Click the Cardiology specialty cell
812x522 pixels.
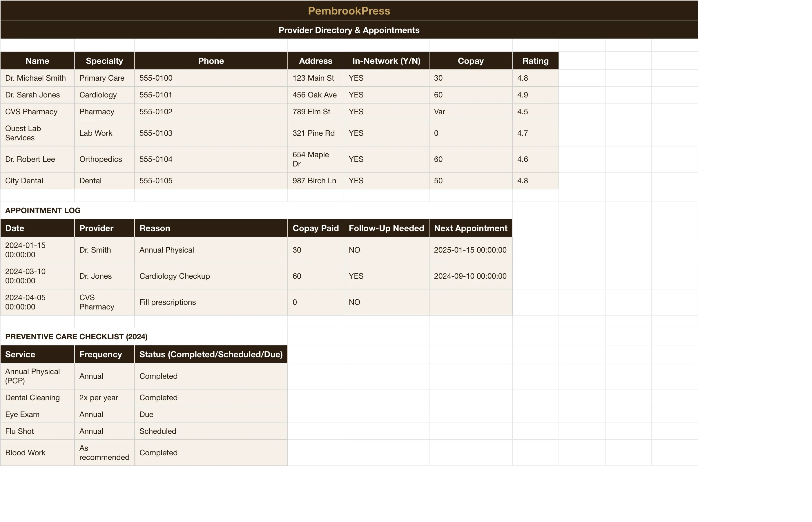click(x=104, y=95)
